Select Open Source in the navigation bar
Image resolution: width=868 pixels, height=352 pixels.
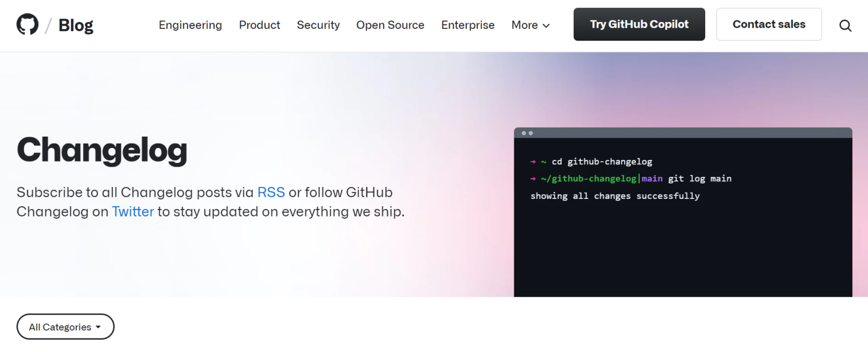pos(390,25)
